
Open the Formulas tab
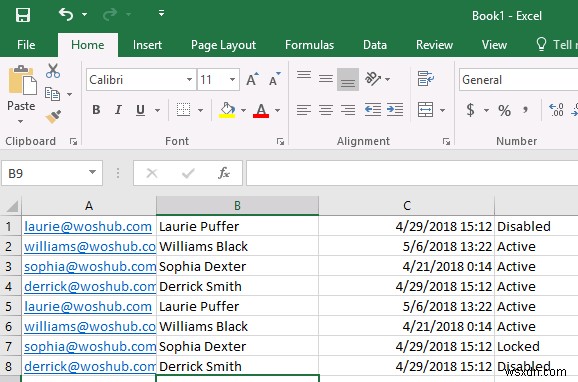(309, 45)
